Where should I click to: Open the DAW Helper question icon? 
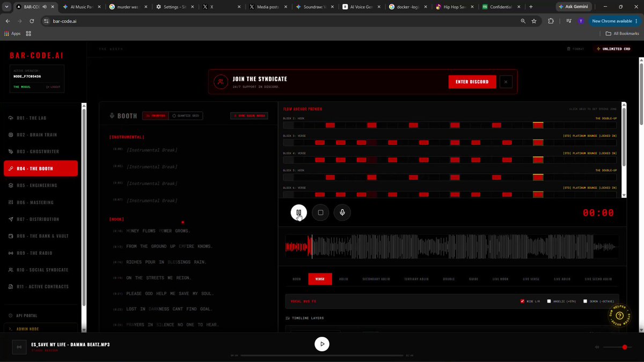point(619,316)
